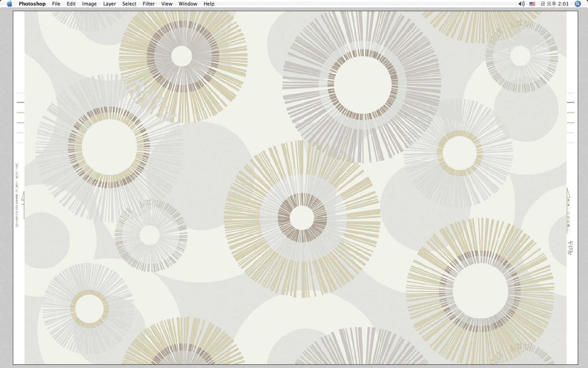Open the Photoshop application menu
This screenshot has height=368, width=588.
[x=32, y=4]
